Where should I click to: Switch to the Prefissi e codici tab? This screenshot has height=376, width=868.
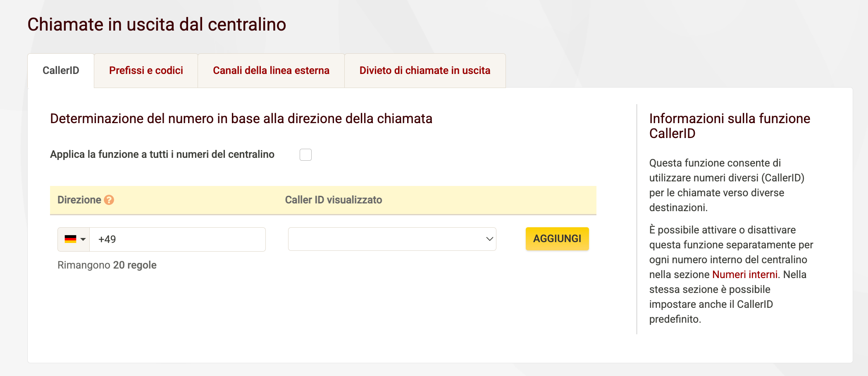click(x=146, y=70)
